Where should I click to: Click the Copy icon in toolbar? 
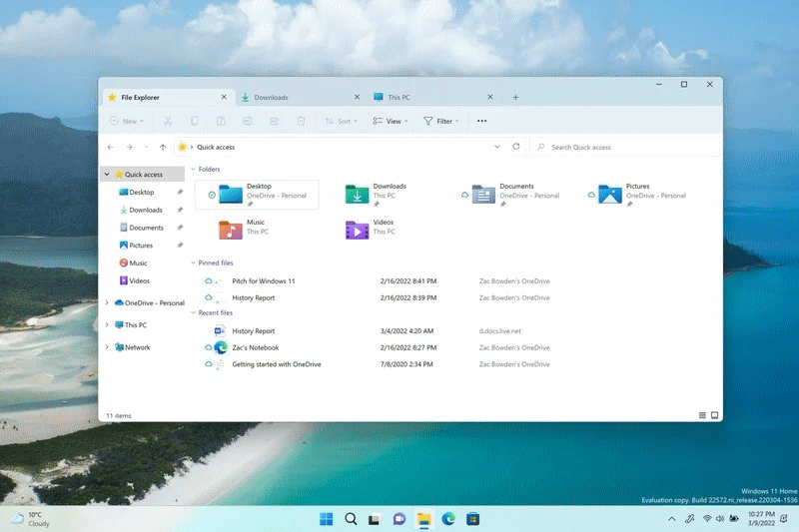(x=194, y=121)
